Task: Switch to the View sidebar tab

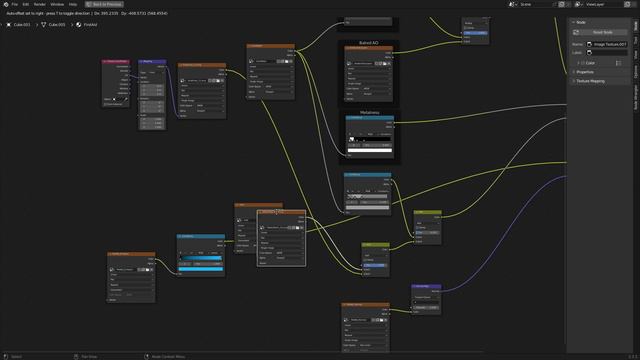Action: [x=636, y=55]
